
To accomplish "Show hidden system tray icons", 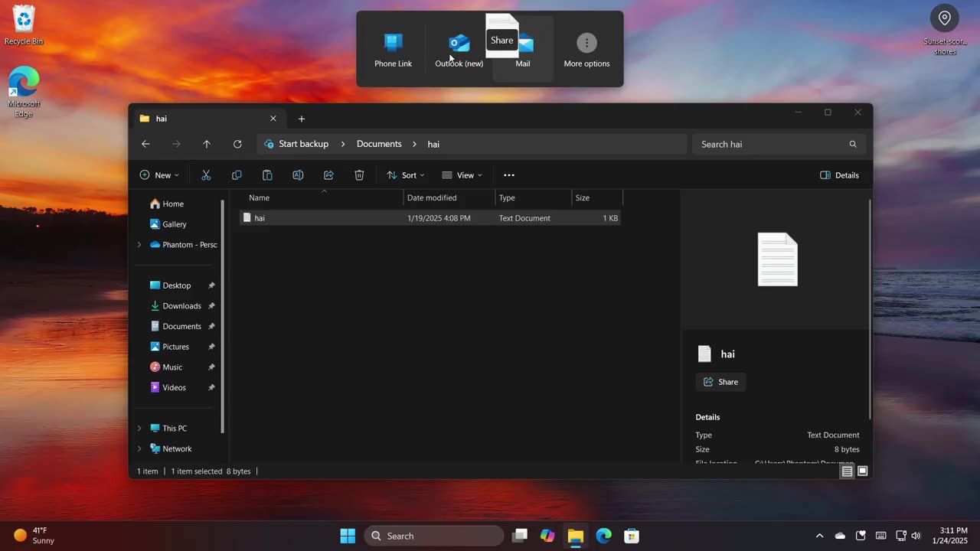I will click(819, 536).
